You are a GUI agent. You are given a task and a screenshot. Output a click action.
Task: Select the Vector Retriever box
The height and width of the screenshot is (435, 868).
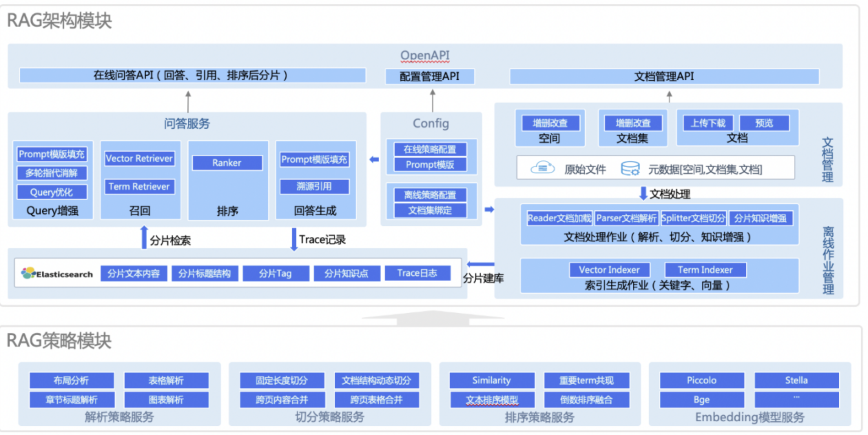(x=139, y=158)
